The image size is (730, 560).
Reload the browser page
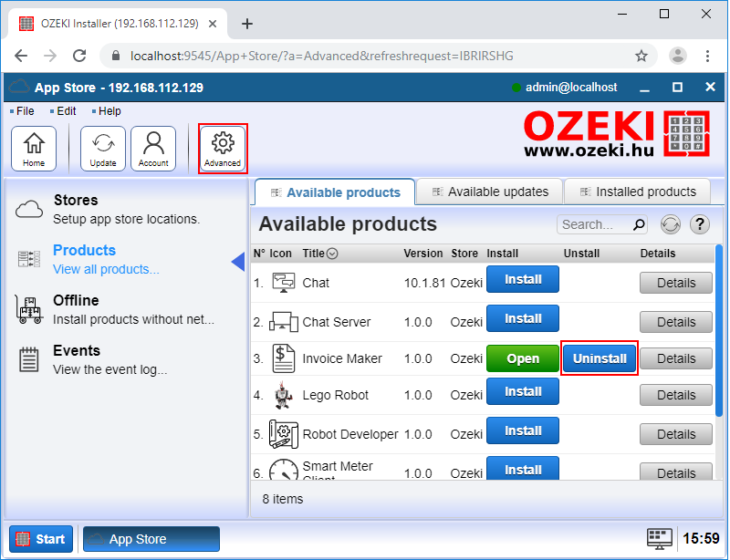79,56
